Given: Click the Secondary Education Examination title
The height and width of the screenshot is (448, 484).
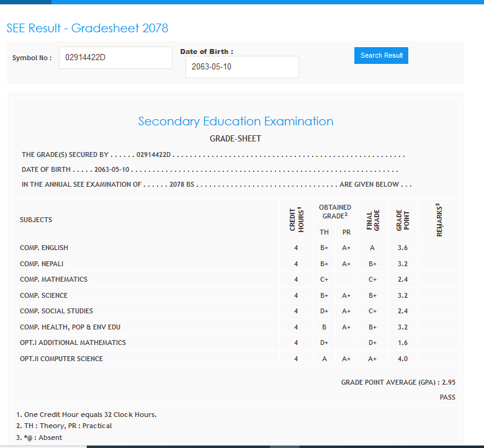Looking at the screenshot, I should pos(235,121).
